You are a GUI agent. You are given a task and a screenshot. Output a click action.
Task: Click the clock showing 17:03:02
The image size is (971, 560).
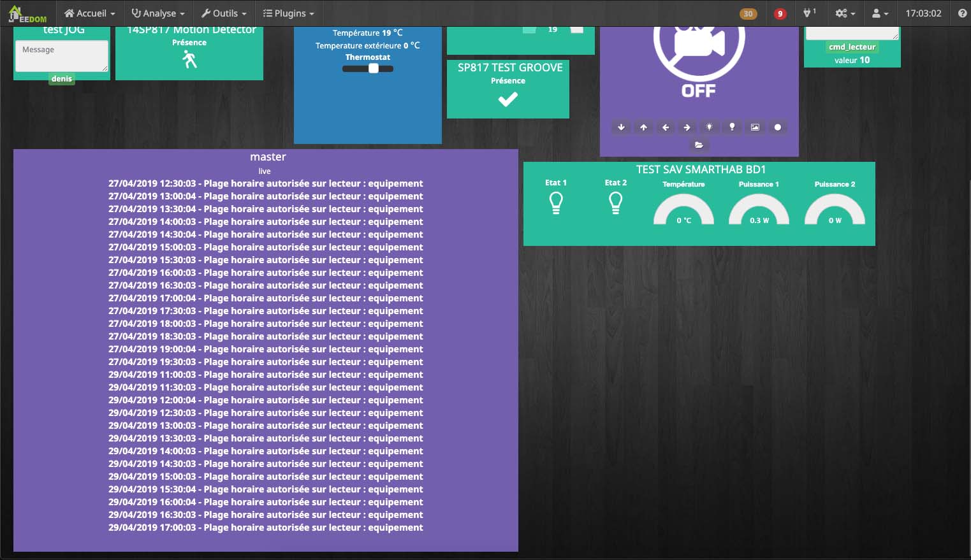point(923,13)
